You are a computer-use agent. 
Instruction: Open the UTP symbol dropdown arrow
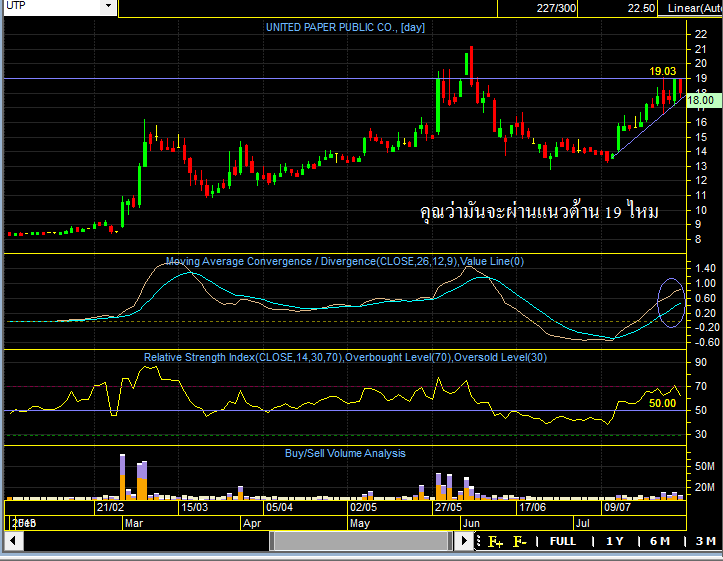pos(108,6)
